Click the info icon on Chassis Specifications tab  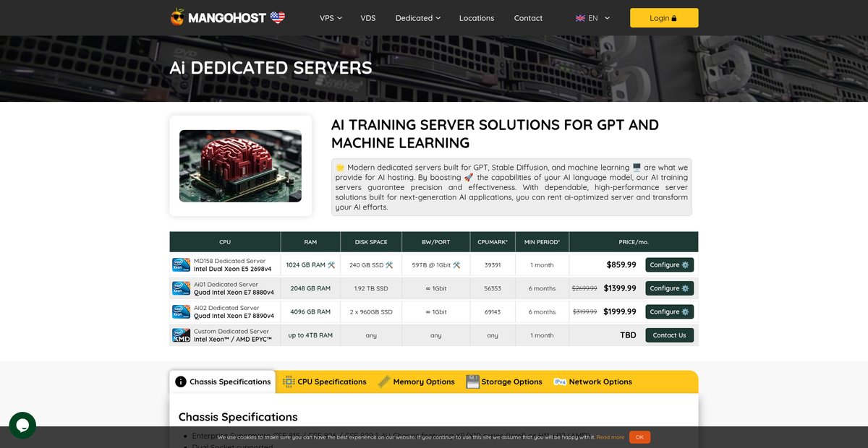[x=181, y=382]
